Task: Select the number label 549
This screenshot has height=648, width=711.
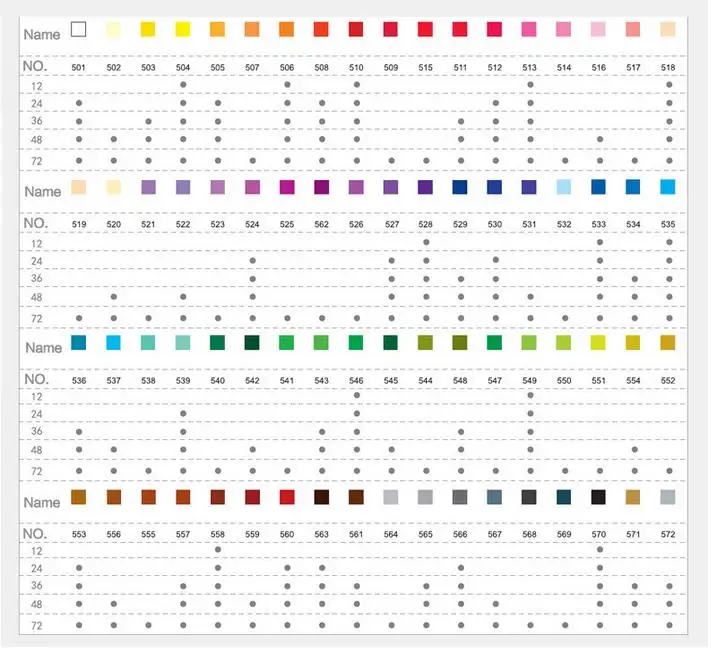Action: tap(529, 380)
